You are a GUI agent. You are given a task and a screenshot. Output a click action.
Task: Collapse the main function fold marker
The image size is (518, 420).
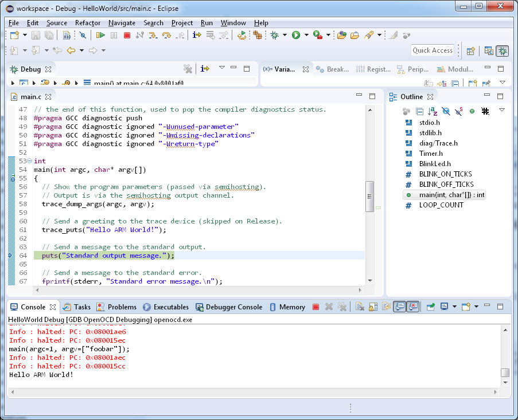coord(29,162)
